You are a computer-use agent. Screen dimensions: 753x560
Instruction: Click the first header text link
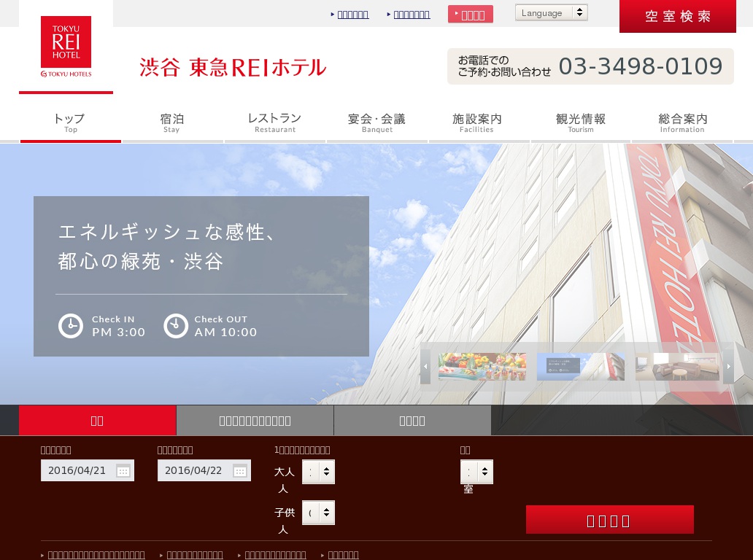click(x=353, y=15)
